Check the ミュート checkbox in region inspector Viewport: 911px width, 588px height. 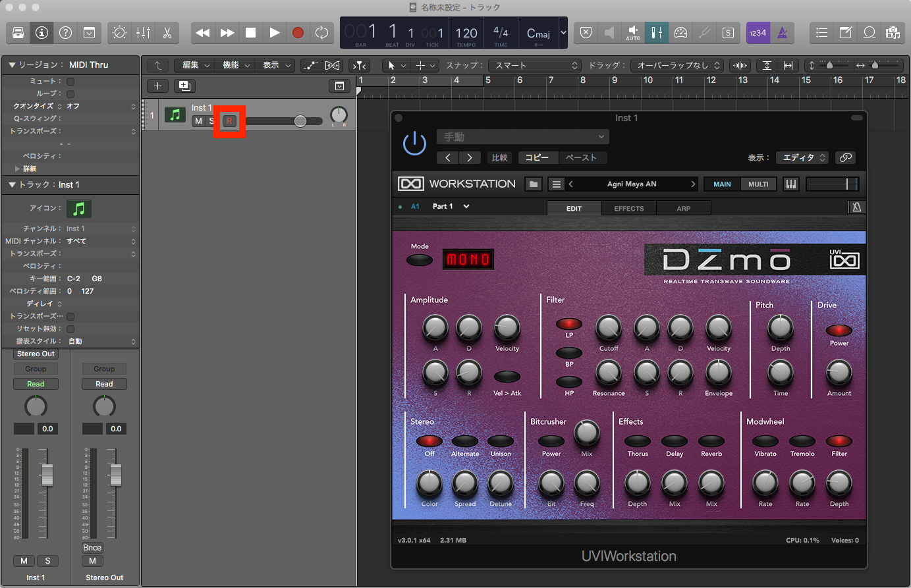coord(70,81)
